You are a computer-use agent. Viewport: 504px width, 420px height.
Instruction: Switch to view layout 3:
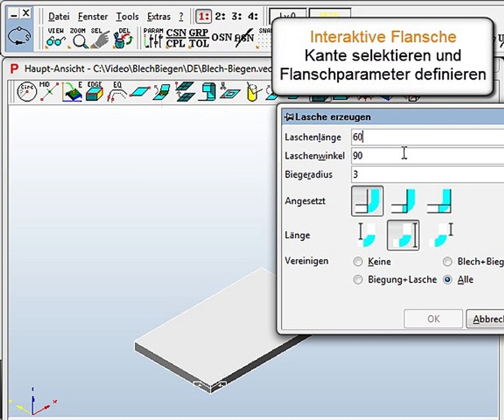tap(237, 16)
